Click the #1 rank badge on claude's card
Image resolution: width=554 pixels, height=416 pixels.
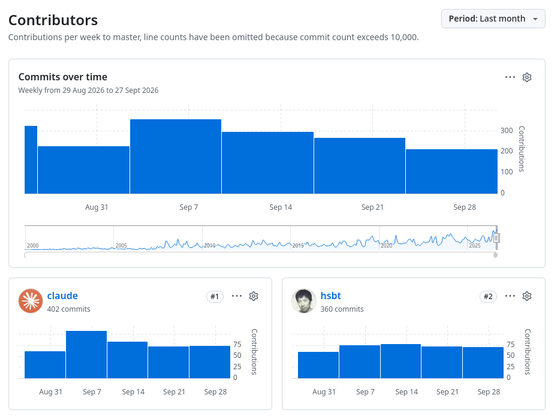(x=215, y=296)
